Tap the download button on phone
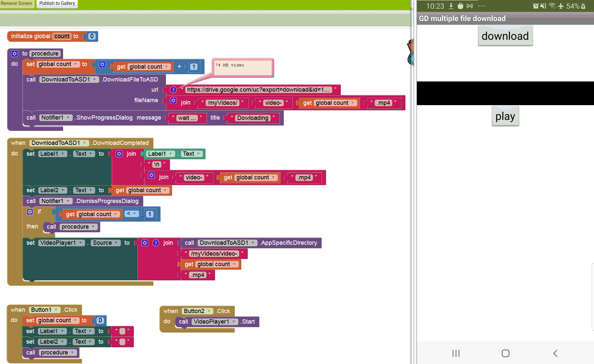Screen dimensions: 594x364 coord(505,36)
